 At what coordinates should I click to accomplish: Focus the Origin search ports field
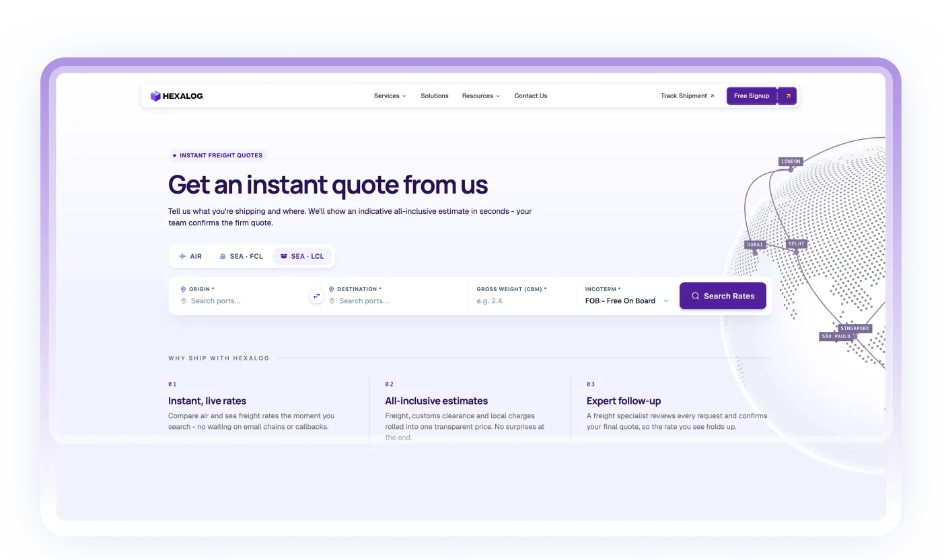tap(242, 301)
